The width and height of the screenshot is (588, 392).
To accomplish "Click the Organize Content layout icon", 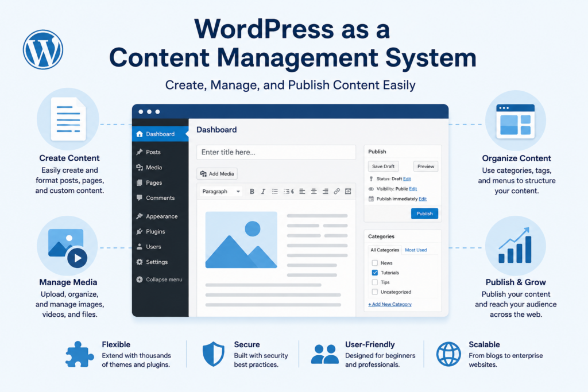I will [515, 121].
